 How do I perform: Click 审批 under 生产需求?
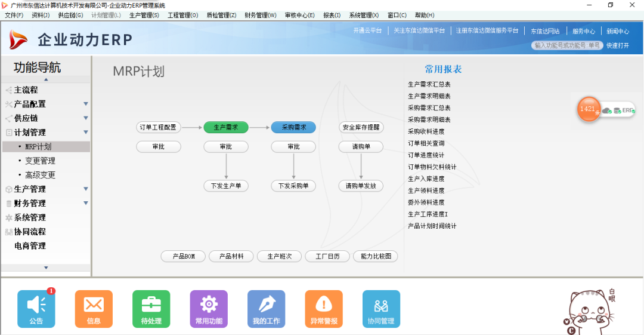click(x=226, y=147)
